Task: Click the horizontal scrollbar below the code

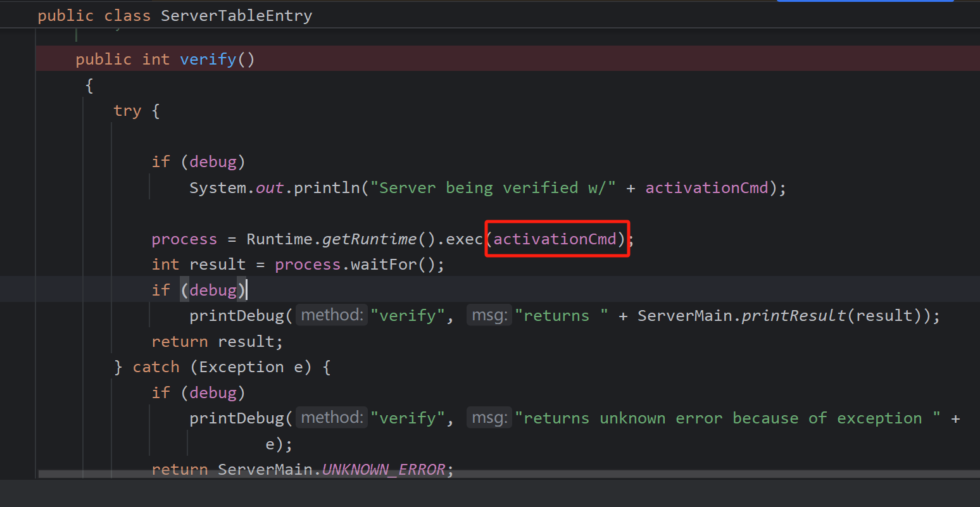Action: (x=509, y=474)
